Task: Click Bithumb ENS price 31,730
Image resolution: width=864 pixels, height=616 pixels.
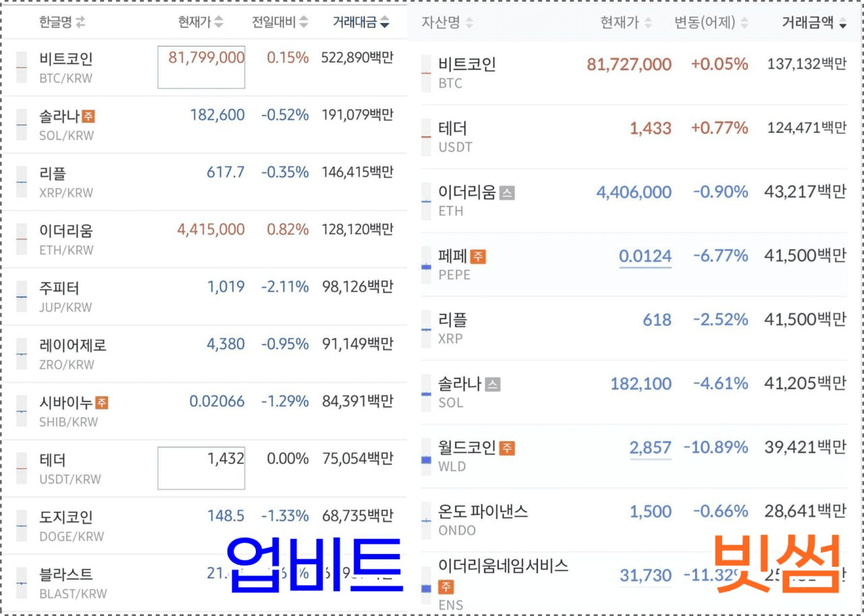Action: [646, 576]
